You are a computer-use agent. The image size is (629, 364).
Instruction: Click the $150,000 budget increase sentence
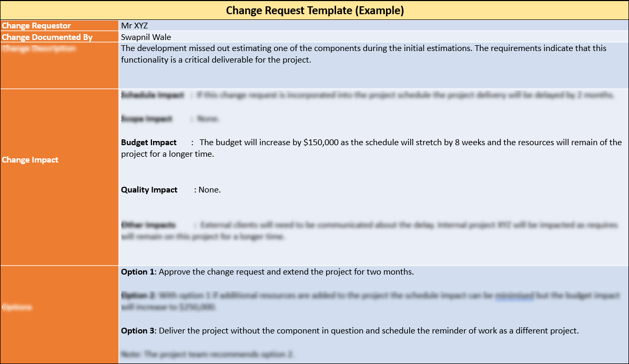[x=371, y=148]
